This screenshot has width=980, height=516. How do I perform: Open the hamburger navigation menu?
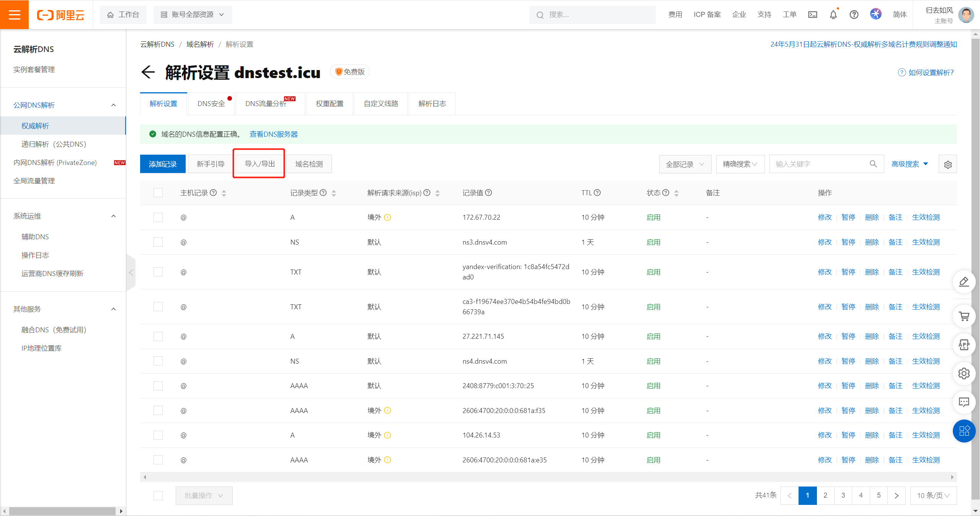pyautogui.click(x=14, y=15)
